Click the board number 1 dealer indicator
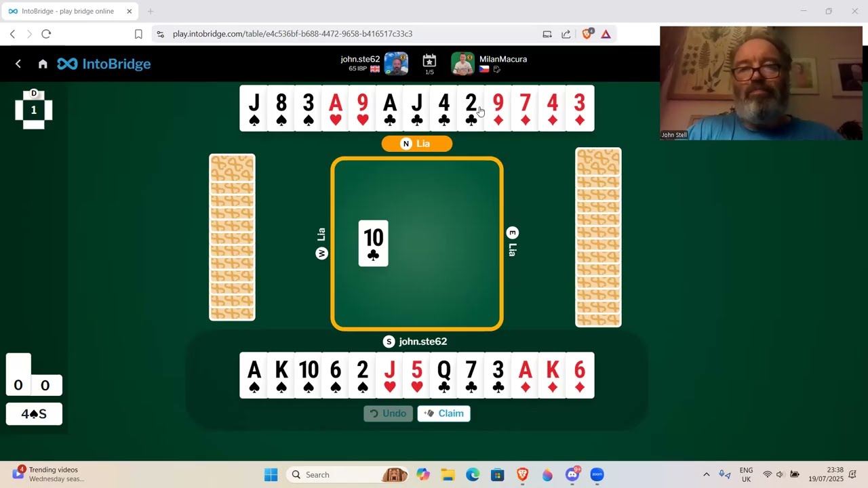This screenshot has width=868, height=488. (x=33, y=109)
